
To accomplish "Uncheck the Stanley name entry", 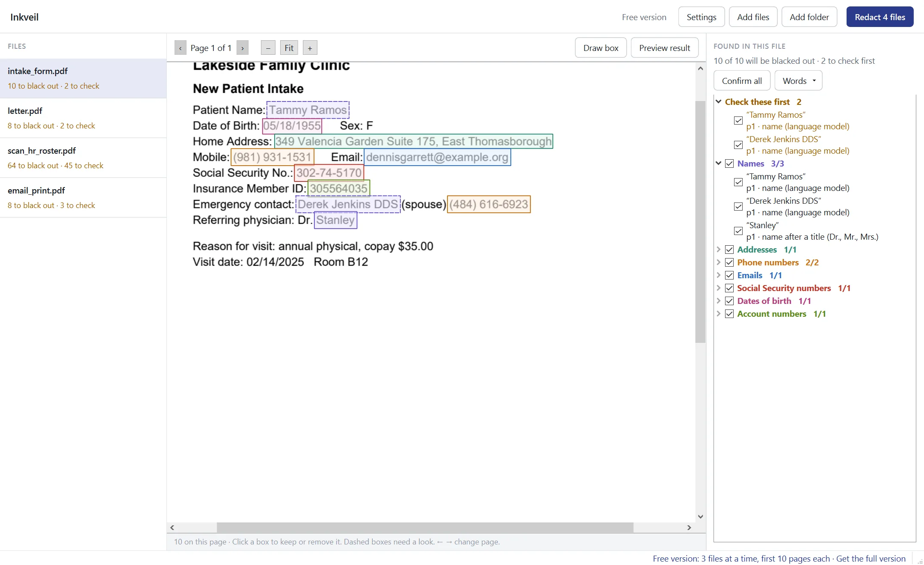I will [738, 231].
